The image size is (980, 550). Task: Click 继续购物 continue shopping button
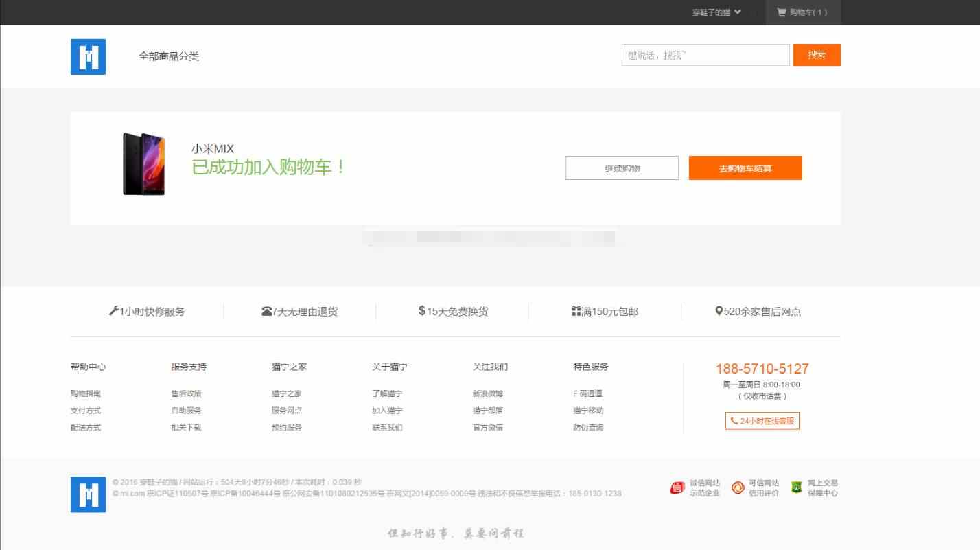622,168
